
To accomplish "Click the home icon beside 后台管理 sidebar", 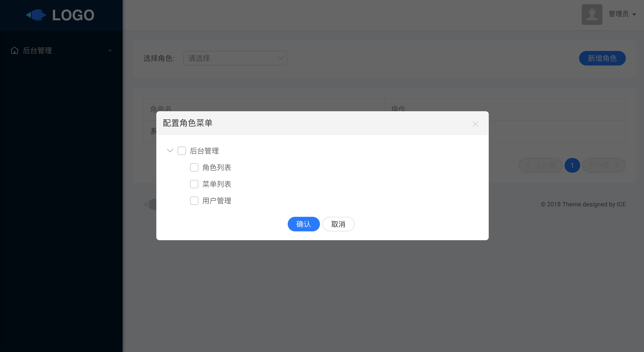I will click(x=15, y=50).
